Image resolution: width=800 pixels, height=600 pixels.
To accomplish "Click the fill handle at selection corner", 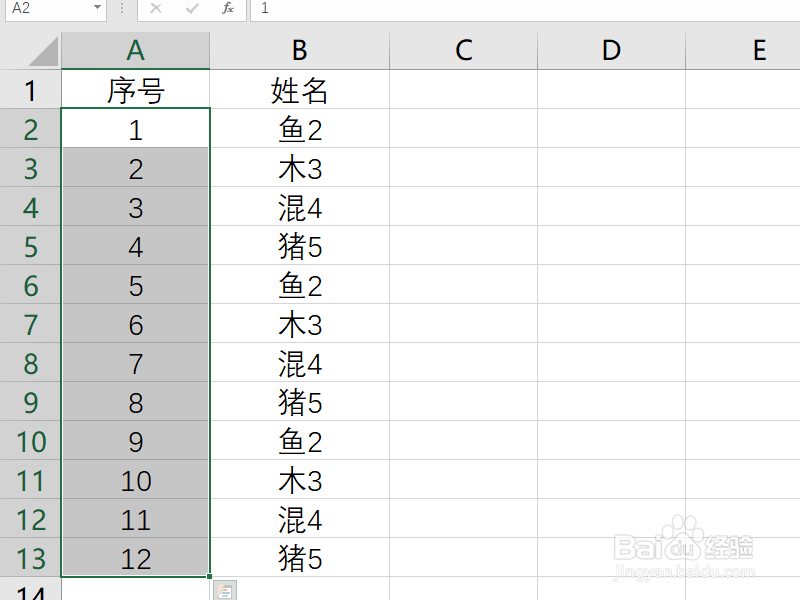I will pyautogui.click(x=209, y=577).
